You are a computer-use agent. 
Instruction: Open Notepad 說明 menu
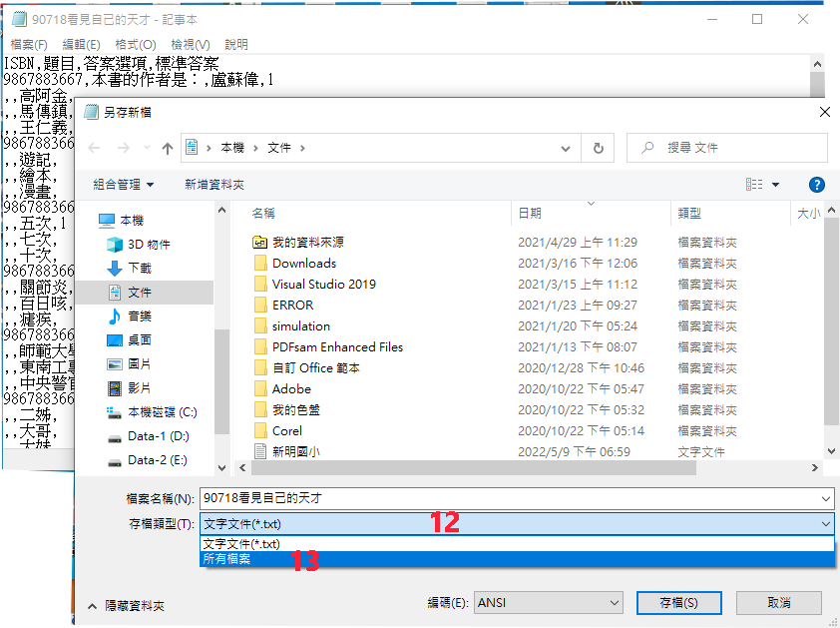(x=236, y=45)
